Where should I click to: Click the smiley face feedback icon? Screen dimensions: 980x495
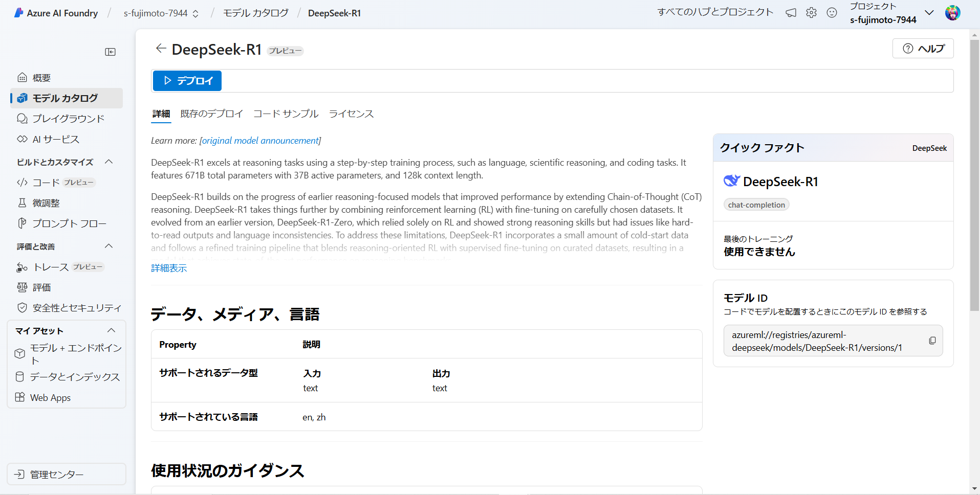(832, 13)
